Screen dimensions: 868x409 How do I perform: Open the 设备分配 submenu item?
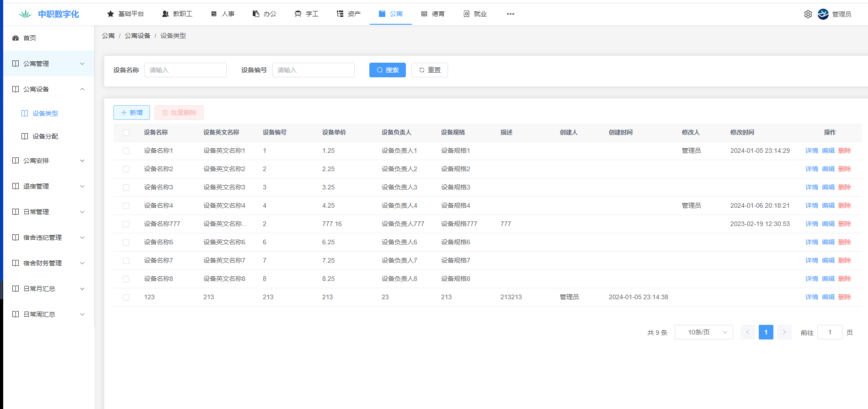pyautogui.click(x=45, y=136)
